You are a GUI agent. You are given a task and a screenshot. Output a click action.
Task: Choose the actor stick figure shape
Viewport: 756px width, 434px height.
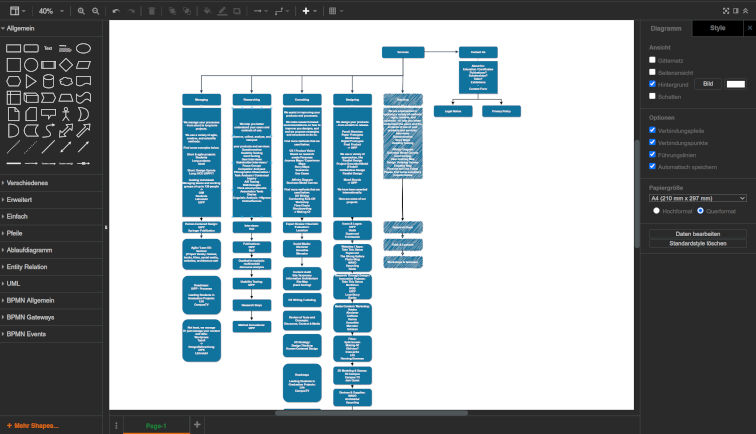[65, 114]
